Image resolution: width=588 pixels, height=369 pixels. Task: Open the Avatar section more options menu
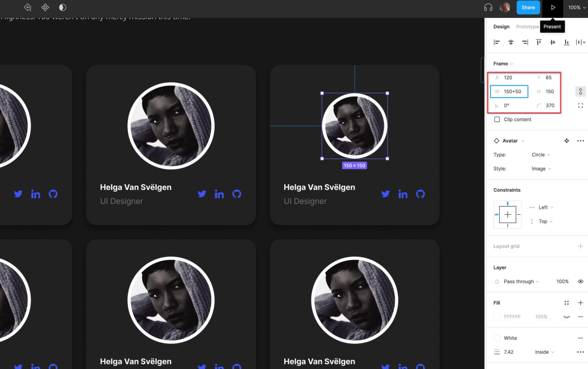580,141
